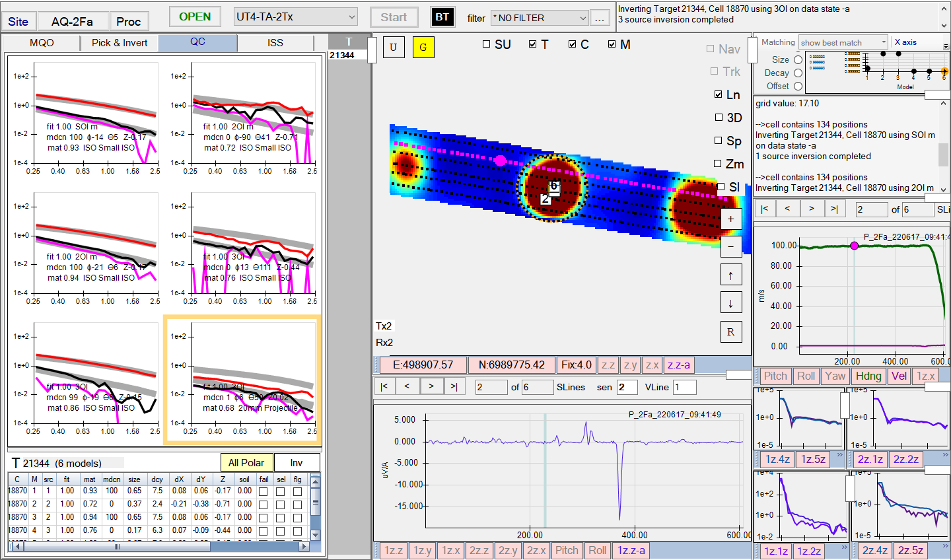Enable the Zm checkbox
951x560 pixels.
tap(717, 164)
